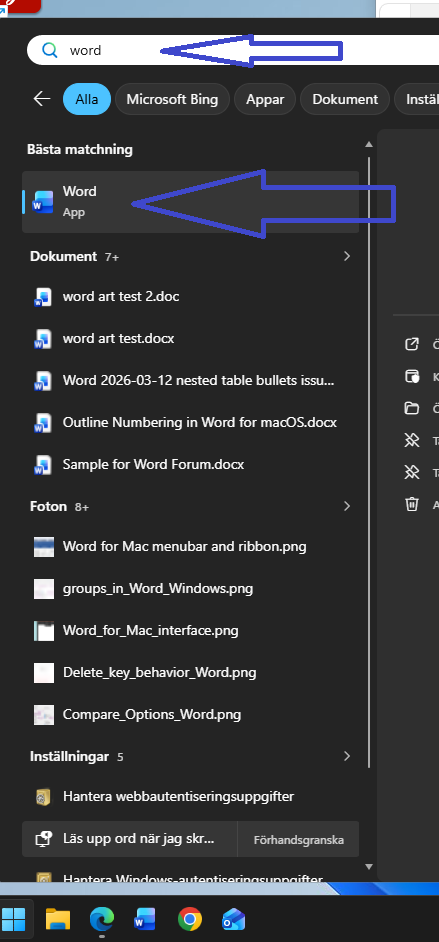439x942 pixels.
Task: Click the scrollbar up arrow in results
Action: pyautogui.click(x=369, y=144)
